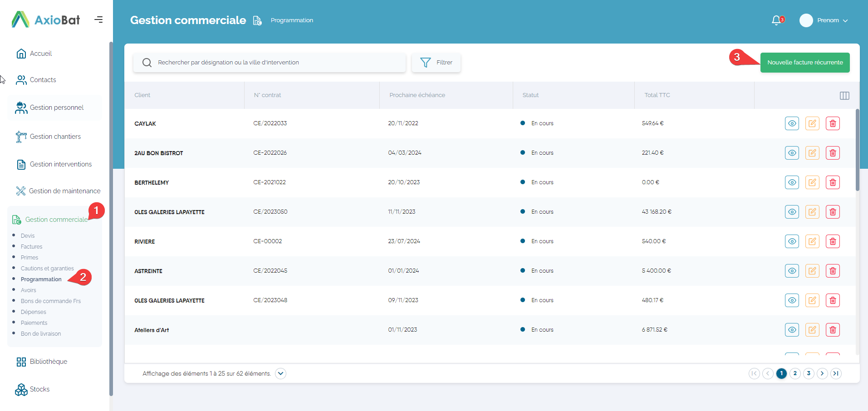
Task: Open the Prenom user profile dropdown
Action: (824, 20)
